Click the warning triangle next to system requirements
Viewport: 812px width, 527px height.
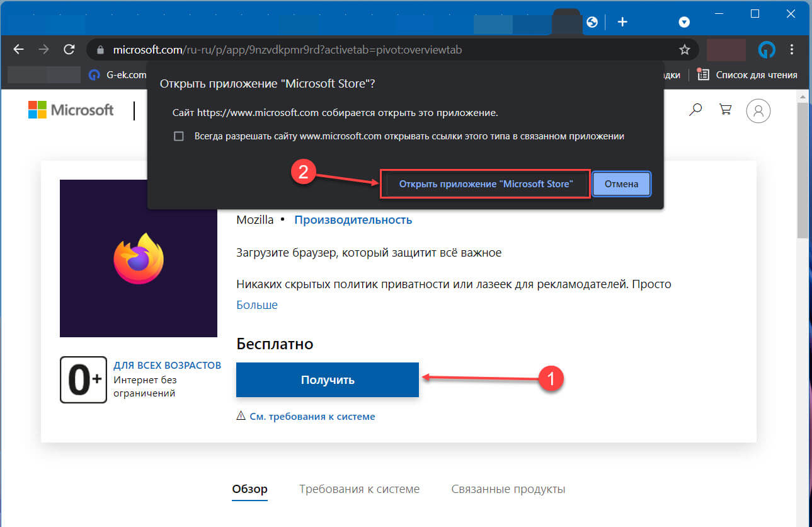click(x=241, y=416)
